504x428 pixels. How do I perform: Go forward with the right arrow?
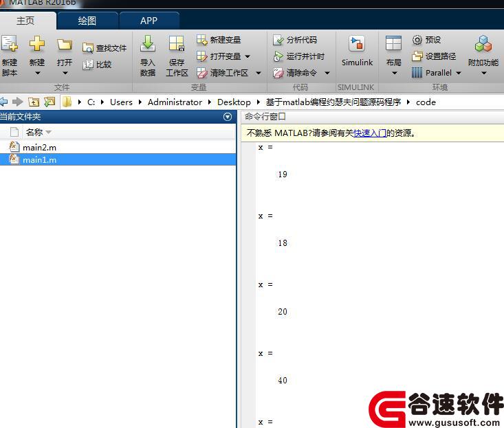(x=18, y=102)
